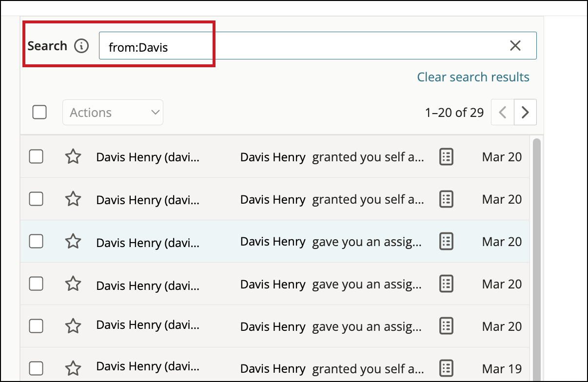This screenshot has height=382, width=588.
Task: Click the document icon on the highlighted message row
Action: tap(447, 241)
